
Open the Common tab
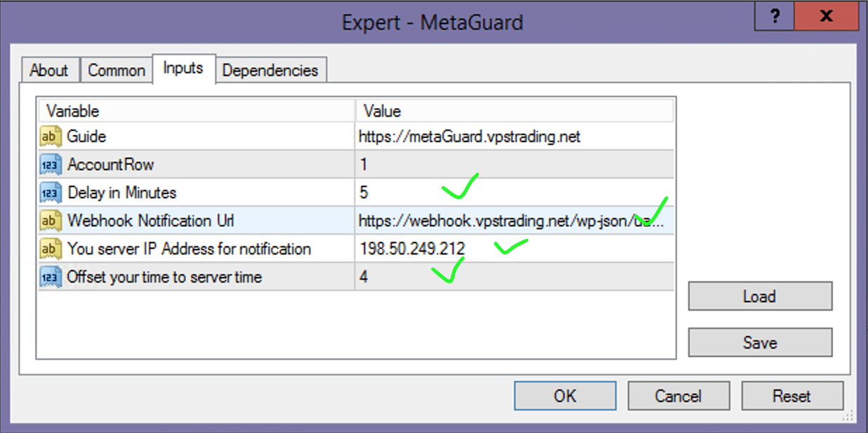116,70
